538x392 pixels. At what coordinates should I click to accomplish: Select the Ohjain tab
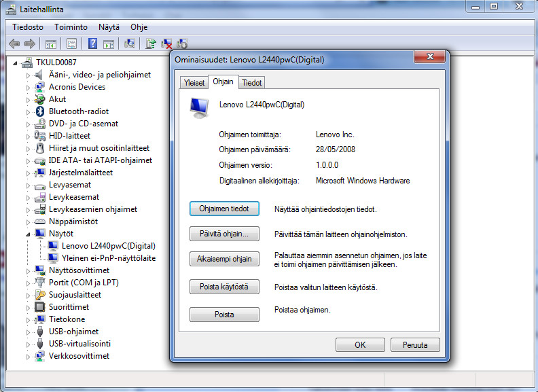tap(223, 82)
